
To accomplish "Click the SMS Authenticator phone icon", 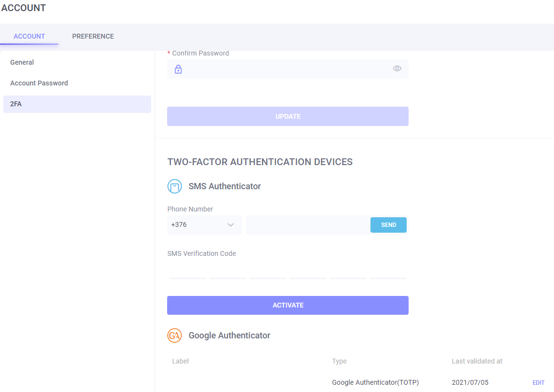I will pos(174,186).
